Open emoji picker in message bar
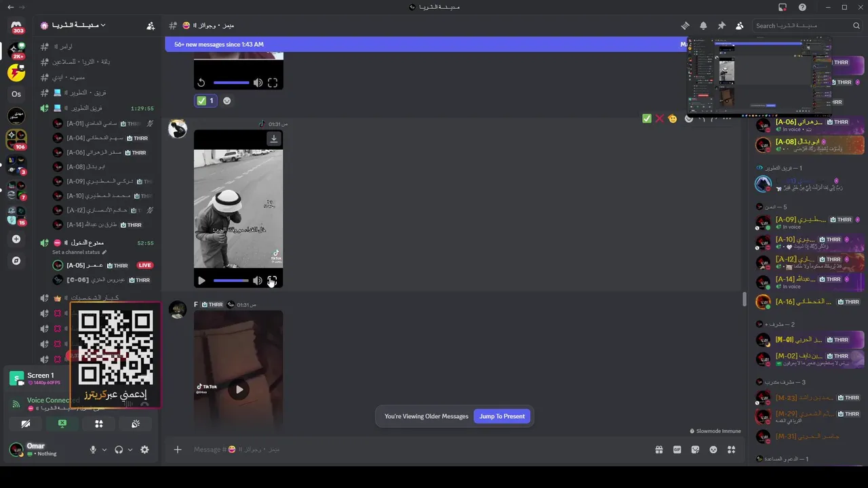 713,449
